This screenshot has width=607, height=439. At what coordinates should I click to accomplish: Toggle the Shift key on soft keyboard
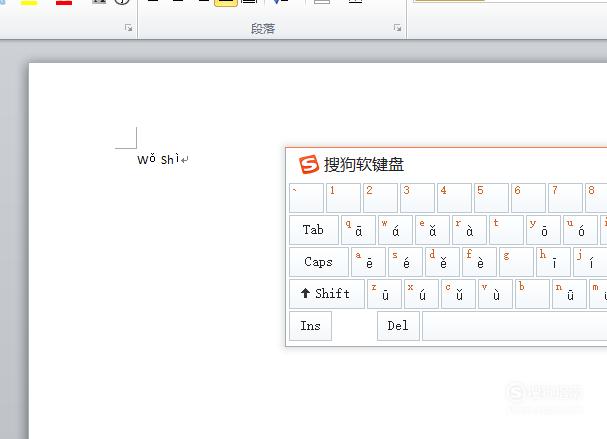(x=327, y=294)
